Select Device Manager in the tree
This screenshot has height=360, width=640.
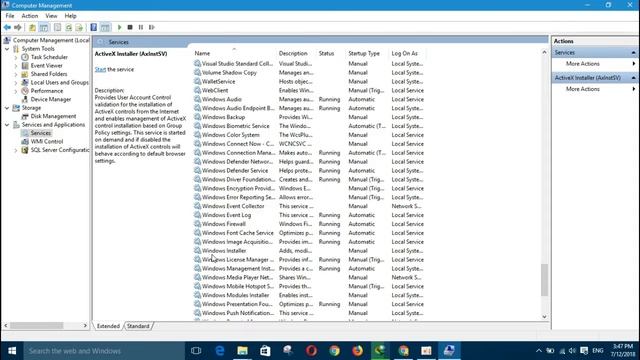coord(51,99)
